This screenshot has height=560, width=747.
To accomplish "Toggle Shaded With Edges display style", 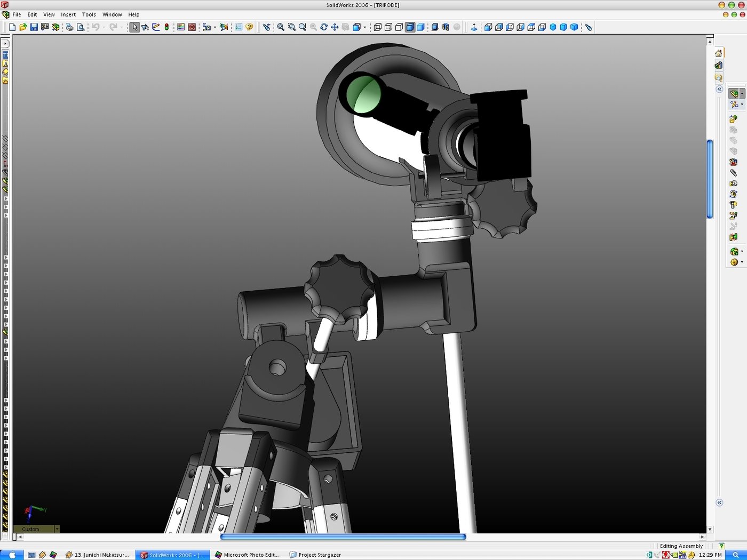I will coord(409,27).
